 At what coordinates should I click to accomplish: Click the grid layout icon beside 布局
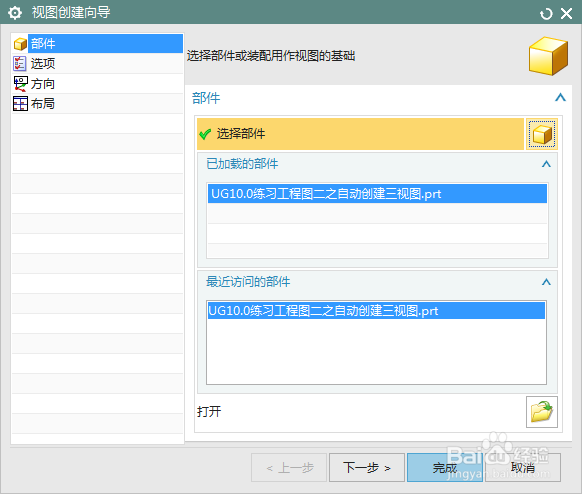tap(20, 104)
